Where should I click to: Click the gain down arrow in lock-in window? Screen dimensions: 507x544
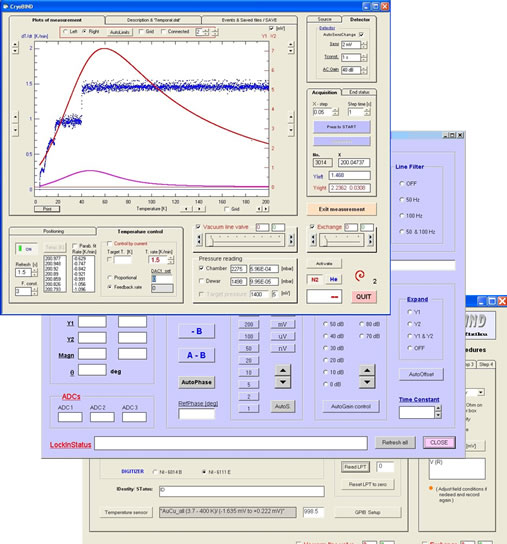[x=367, y=382]
